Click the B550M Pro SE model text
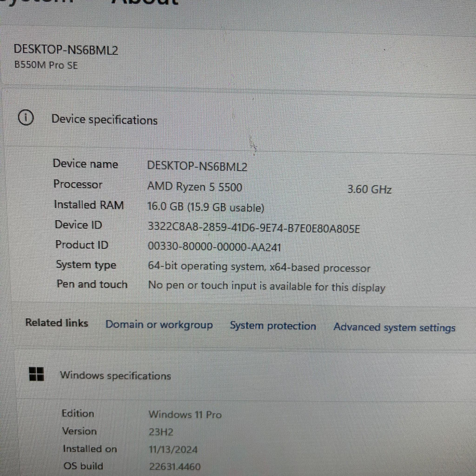 [46, 65]
